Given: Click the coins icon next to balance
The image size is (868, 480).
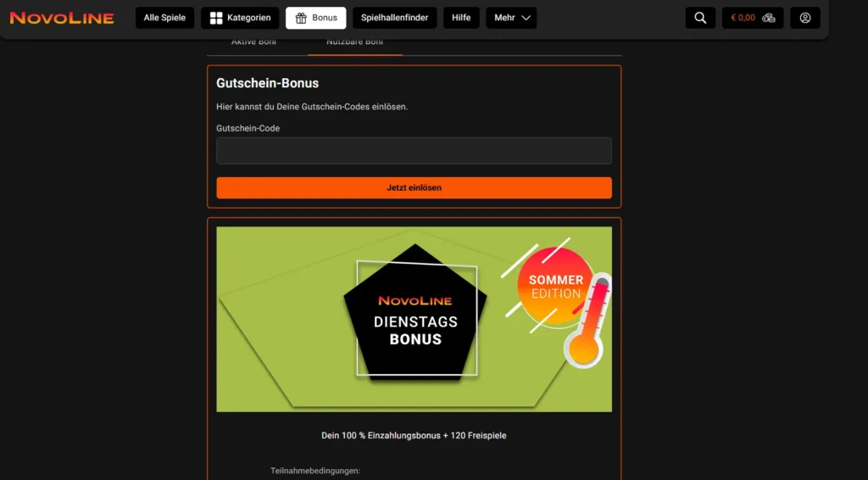Looking at the screenshot, I should (x=768, y=18).
